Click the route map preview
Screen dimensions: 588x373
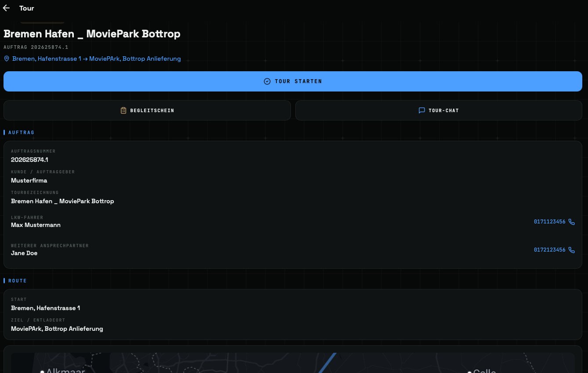pyautogui.click(x=293, y=363)
